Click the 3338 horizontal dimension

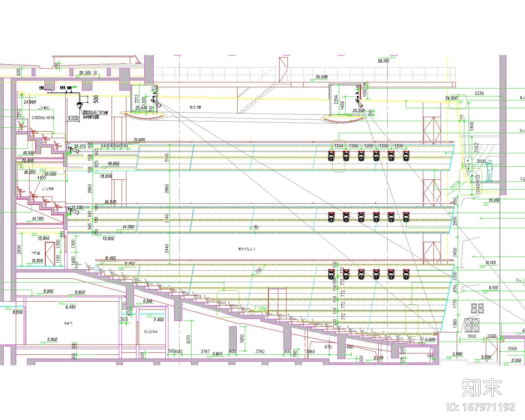[479, 93]
